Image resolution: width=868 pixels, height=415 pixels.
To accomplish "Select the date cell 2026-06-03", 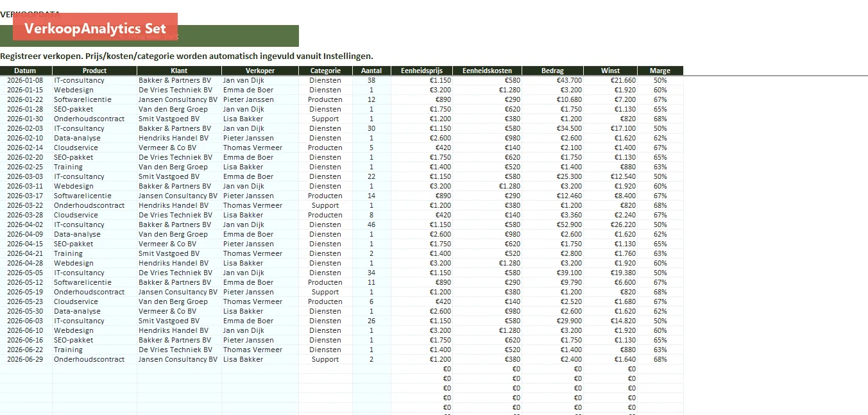I will (x=25, y=321).
